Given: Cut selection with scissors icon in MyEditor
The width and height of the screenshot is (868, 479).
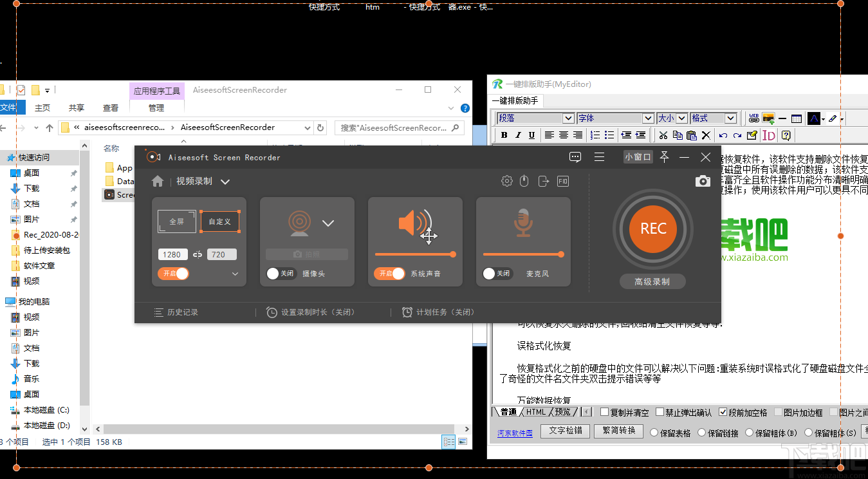Looking at the screenshot, I should pos(663,135).
